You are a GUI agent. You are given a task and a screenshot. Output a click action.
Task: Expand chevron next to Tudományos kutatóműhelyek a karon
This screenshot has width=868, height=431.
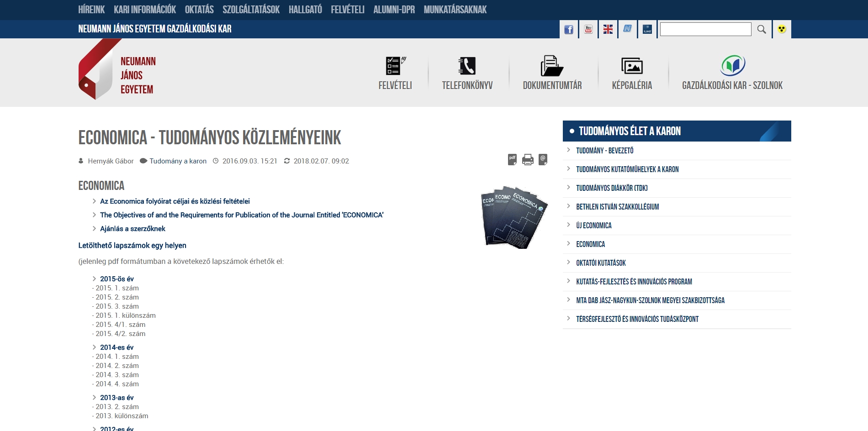click(568, 168)
